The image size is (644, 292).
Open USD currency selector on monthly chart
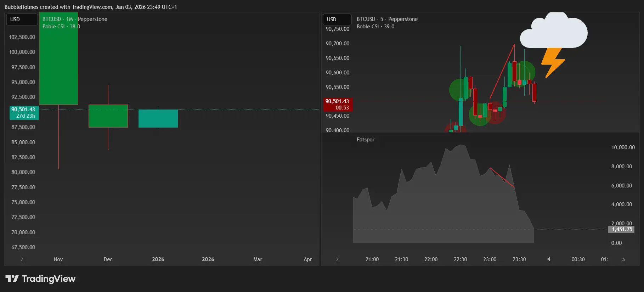pyautogui.click(x=22, y=19)
